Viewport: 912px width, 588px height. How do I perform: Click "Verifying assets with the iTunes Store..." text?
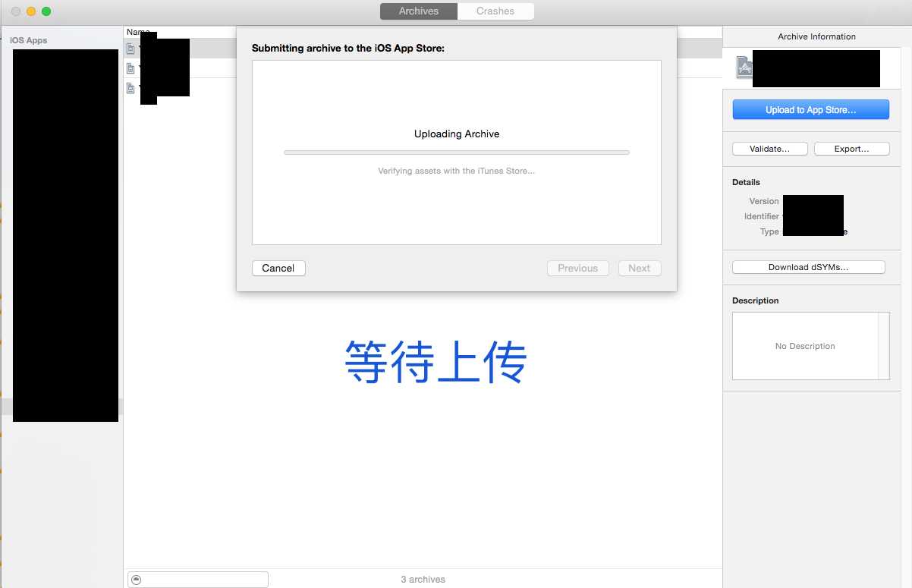point(457,171)
